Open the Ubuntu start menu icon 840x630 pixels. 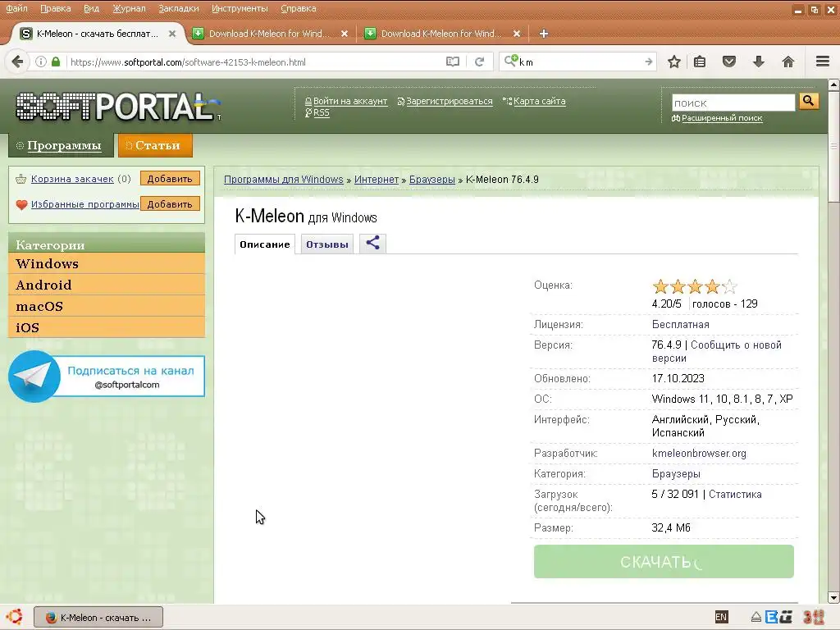coord(15,617)
